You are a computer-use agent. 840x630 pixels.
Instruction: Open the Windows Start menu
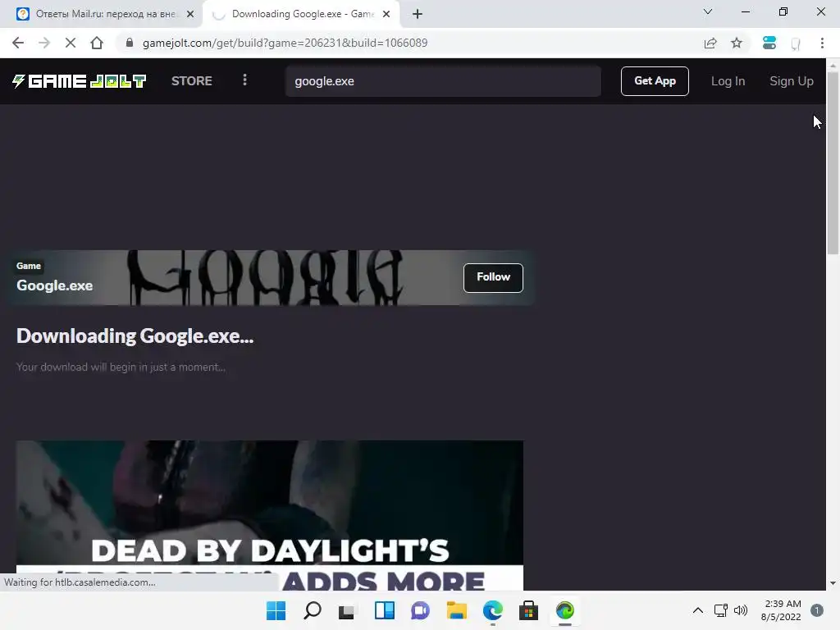tap(276, 610)
